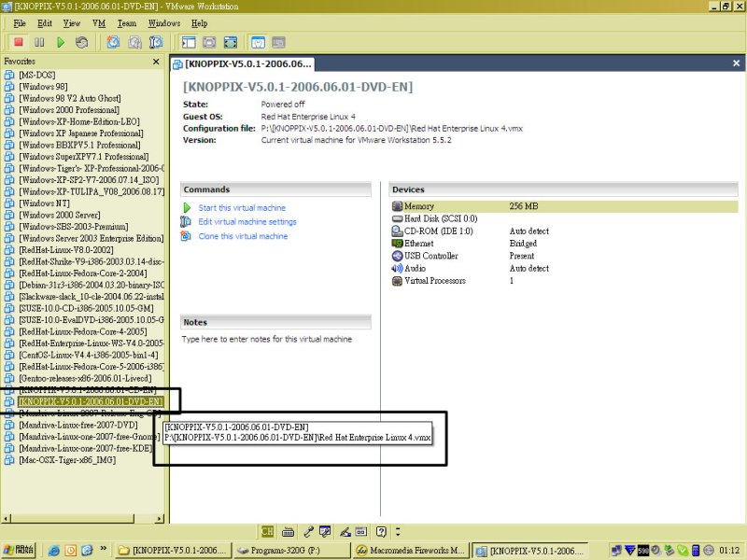Click the red Power Off toolbar button
747x560 pixels.
click(x=19, y=42)
